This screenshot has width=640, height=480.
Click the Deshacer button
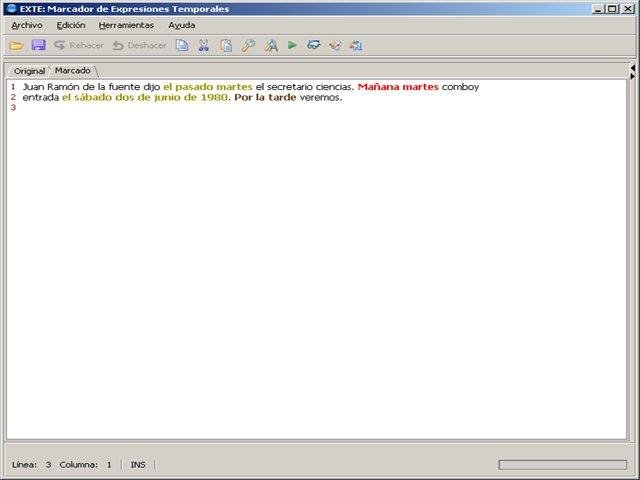tap(139, 45)
